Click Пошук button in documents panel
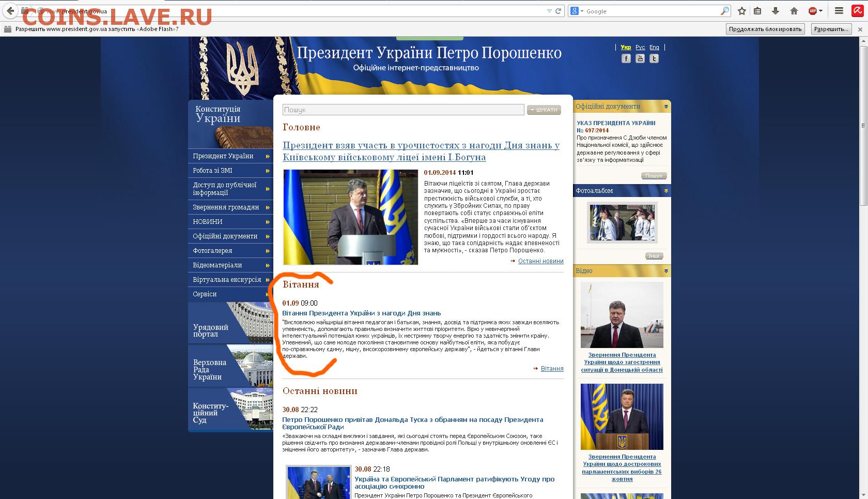Viewport: 868px width, 499px height. click(654, 176)
